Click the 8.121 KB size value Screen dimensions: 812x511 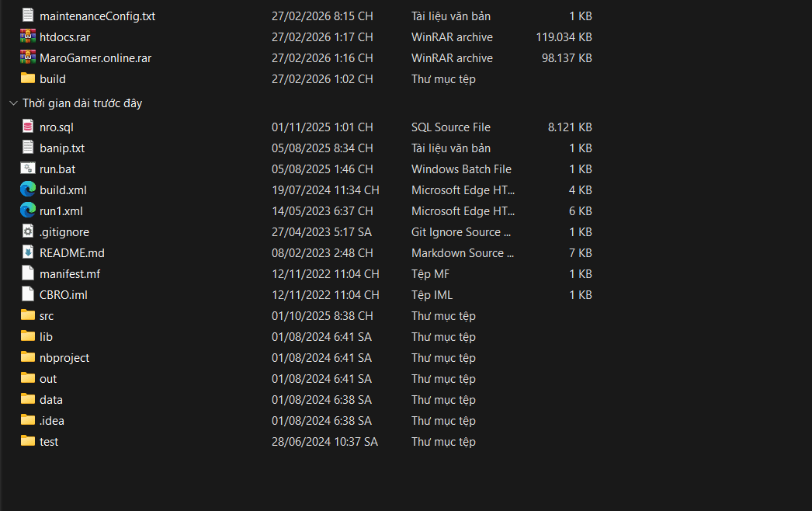(x=570, y=127)
